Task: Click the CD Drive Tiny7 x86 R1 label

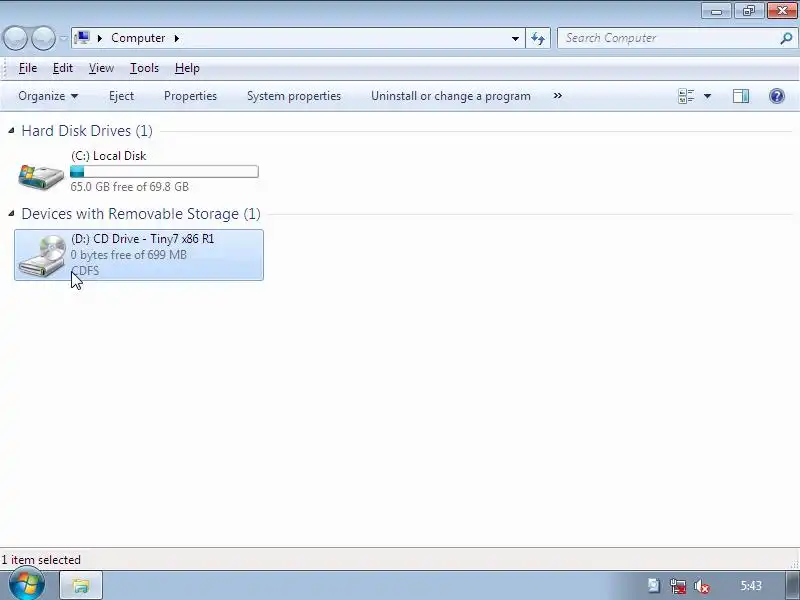Action: pyautogui.click(x=143, y=239)
